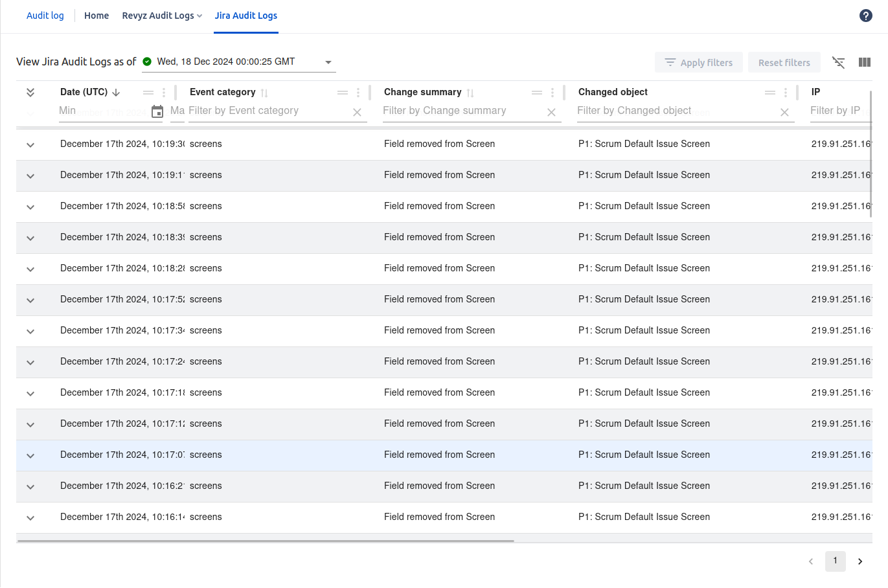Open Change summary column options menu
This screenshot has width=888, height=588.
point(552,93)
